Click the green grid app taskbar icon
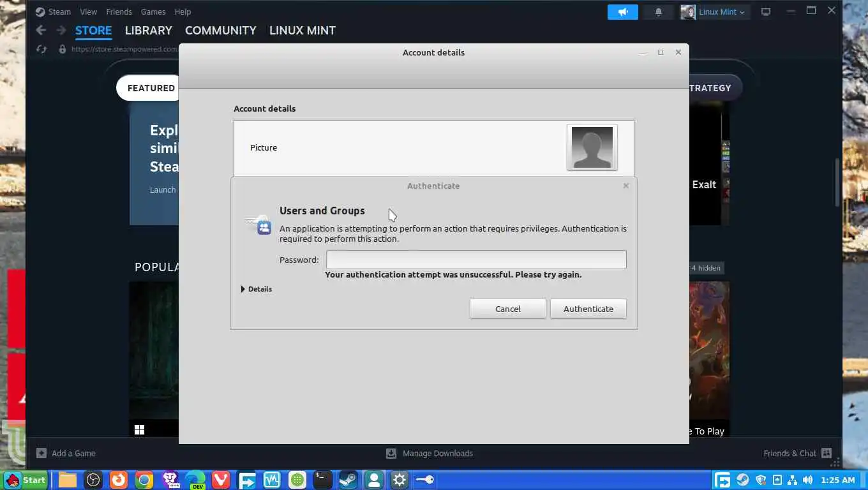868x490 pixels. click(297, 480)
